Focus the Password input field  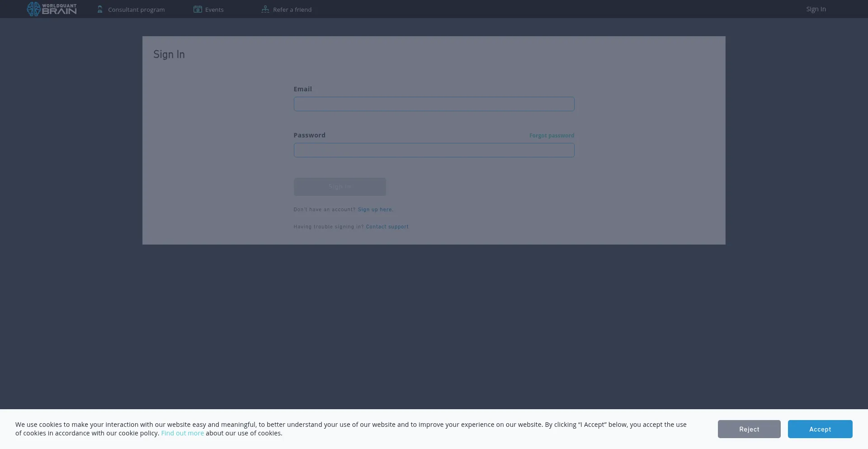click(434, 150)
